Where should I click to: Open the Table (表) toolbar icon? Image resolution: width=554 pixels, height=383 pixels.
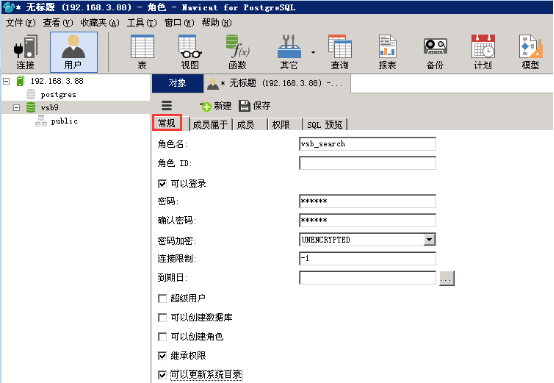pos(142,52)
